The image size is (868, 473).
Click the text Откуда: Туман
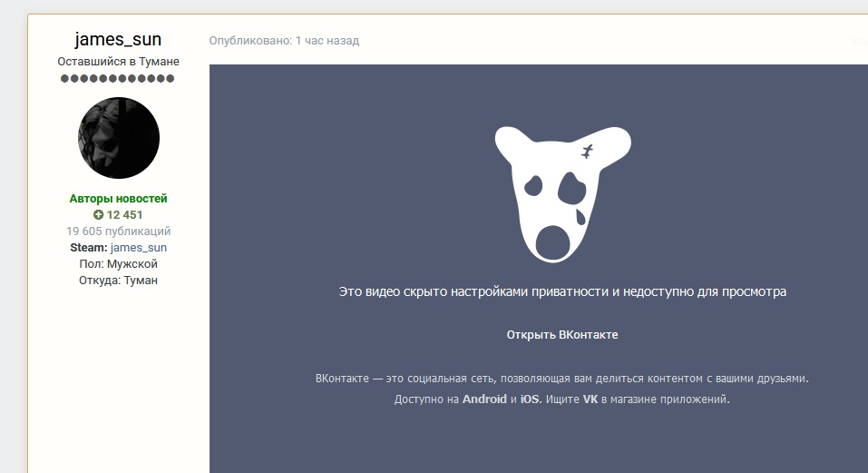119,281
